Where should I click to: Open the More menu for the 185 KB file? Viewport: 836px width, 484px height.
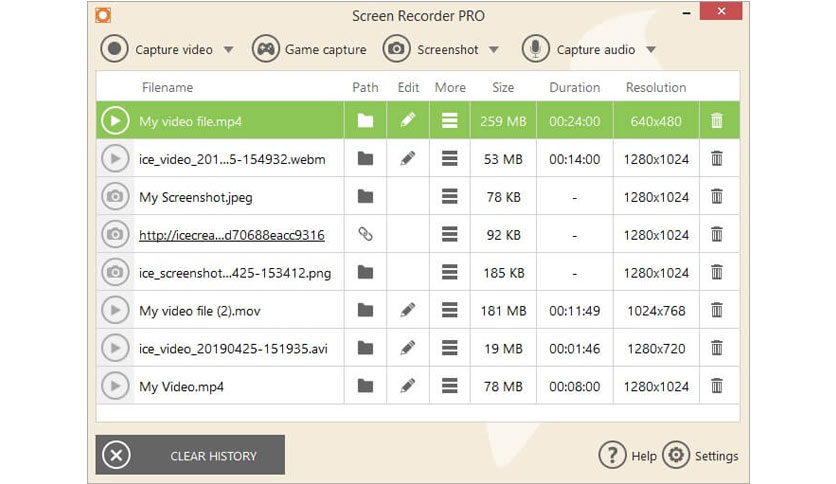click(x=449, y=272)
